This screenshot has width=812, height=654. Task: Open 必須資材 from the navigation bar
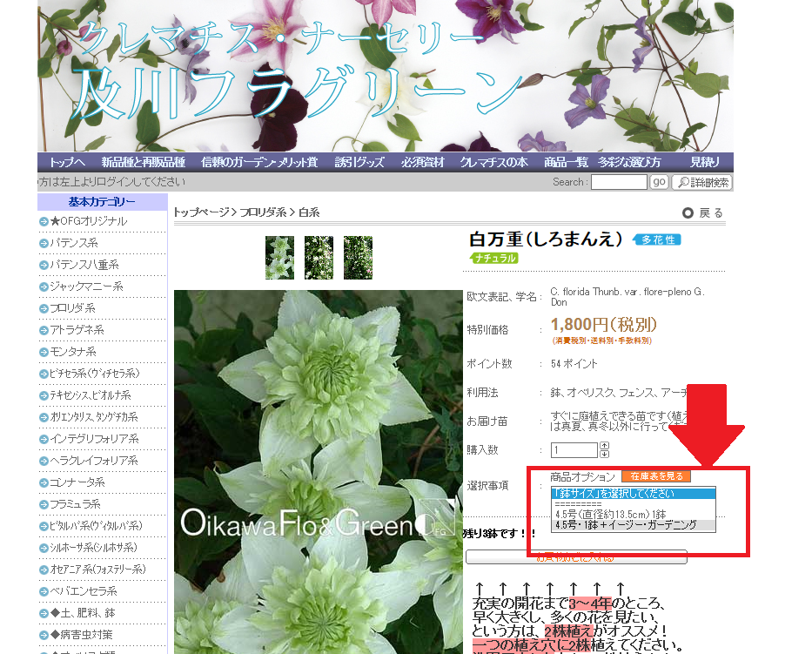pos(423,162)
